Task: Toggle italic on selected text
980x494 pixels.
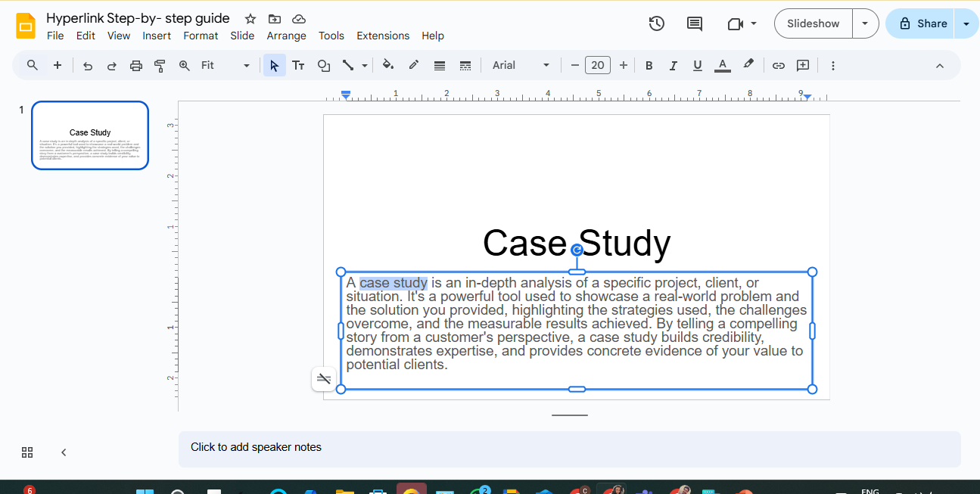Action: pos(673,65)
